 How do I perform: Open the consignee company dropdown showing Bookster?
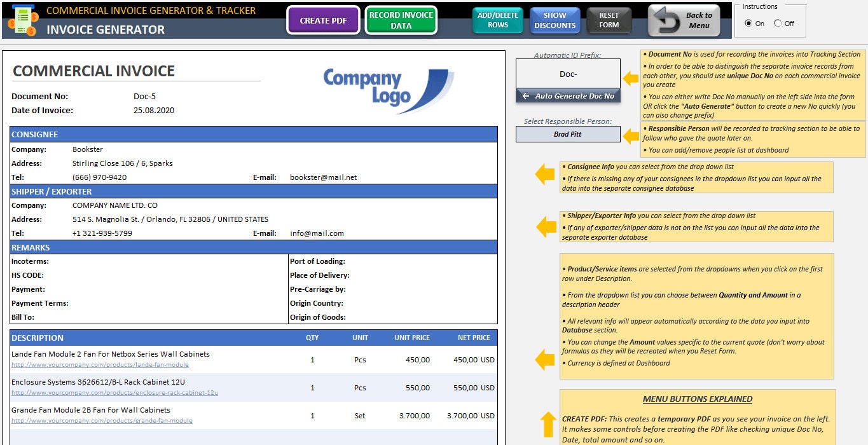click(88, 149)
